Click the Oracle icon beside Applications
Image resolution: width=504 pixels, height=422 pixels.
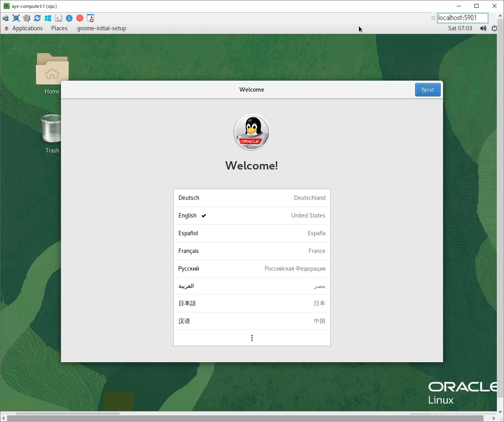pyautogui.click(x=6, y=28)
